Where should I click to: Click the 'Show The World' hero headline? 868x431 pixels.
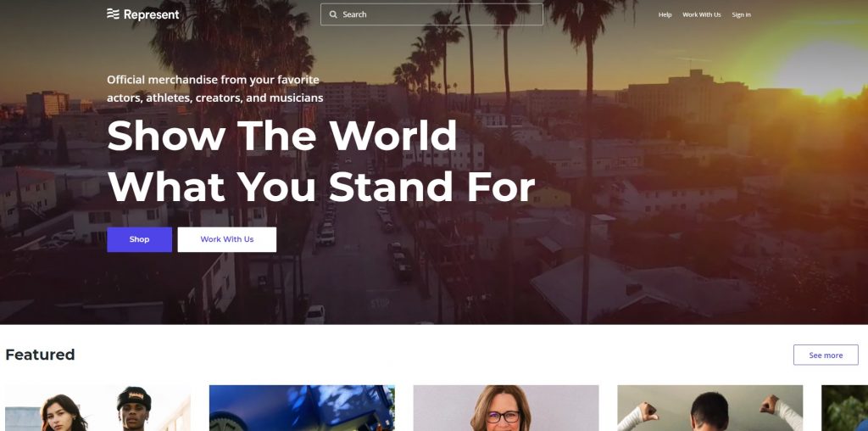[x=282, y=135]
